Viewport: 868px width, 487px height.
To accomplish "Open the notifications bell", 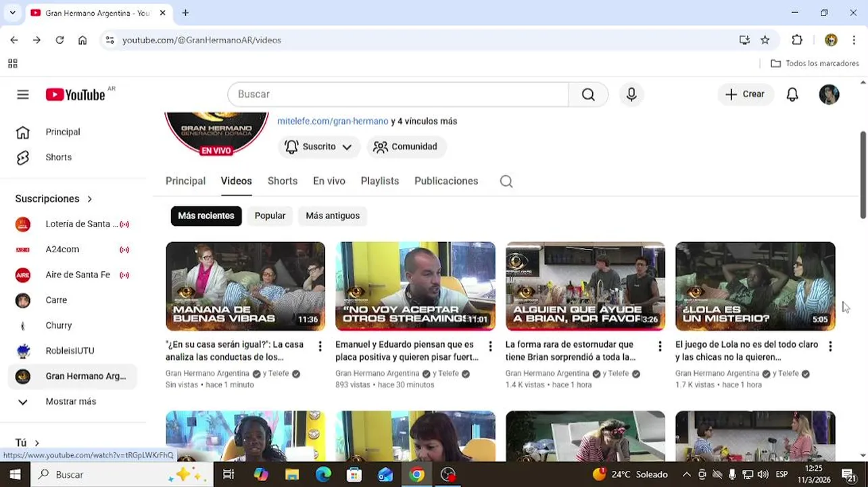I will click(792, 95).
